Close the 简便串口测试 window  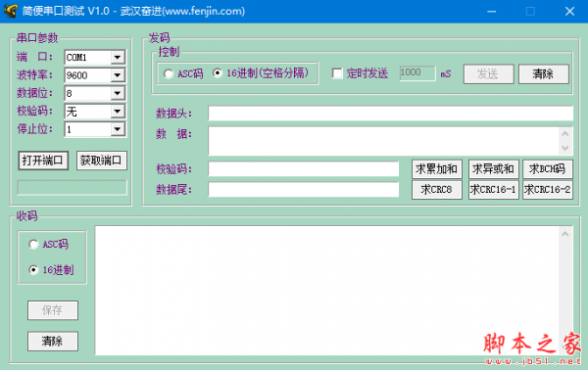tap(569, 11)
